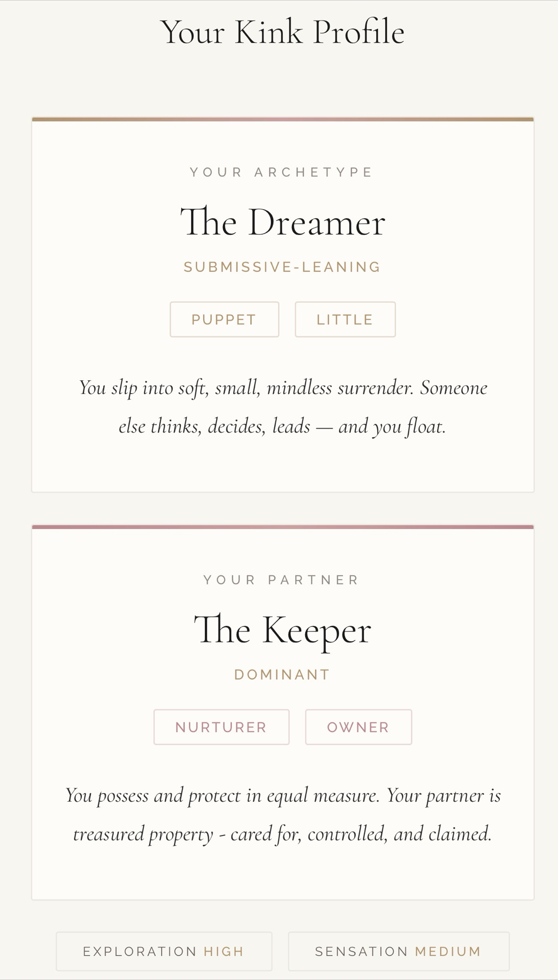Select the NURTURER tag
Screen dimensions: 558x980
221,727
